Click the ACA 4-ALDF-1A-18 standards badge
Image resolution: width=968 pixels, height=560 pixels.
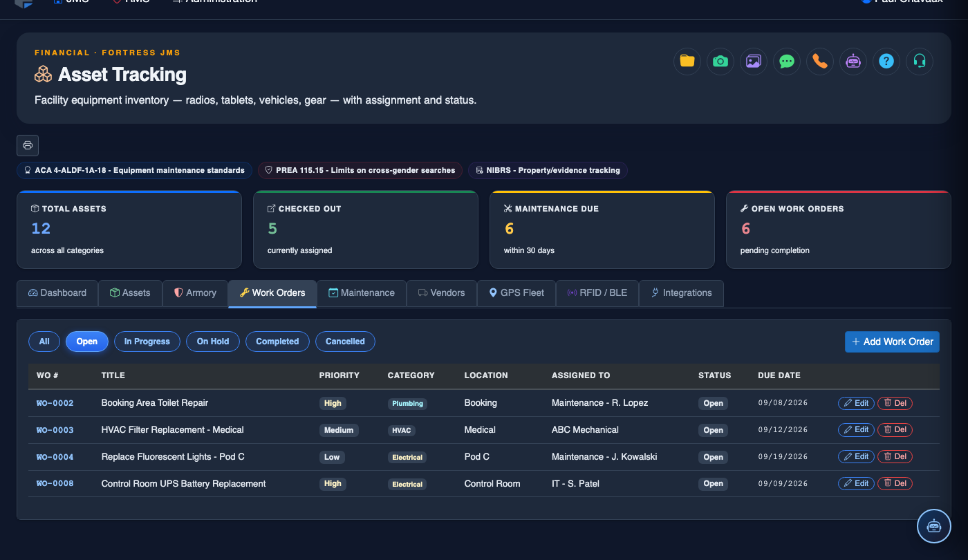(134, 170)
